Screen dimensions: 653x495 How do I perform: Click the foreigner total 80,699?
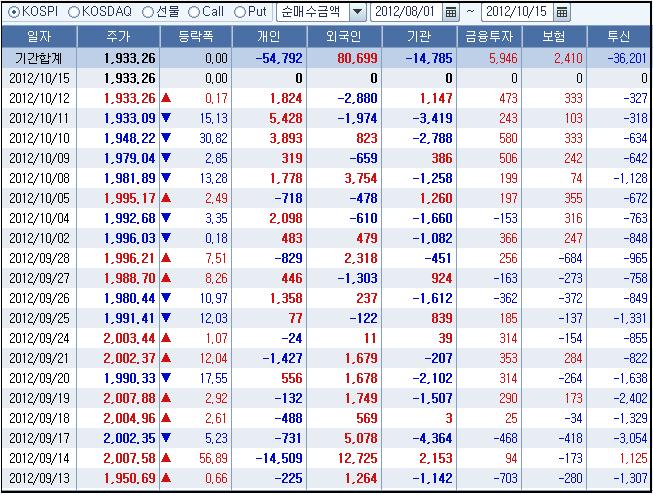click(357, 58)
